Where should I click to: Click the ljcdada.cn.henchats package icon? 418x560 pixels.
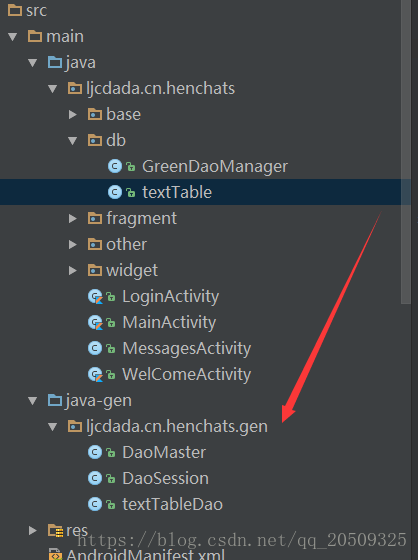tap(75, 88)
